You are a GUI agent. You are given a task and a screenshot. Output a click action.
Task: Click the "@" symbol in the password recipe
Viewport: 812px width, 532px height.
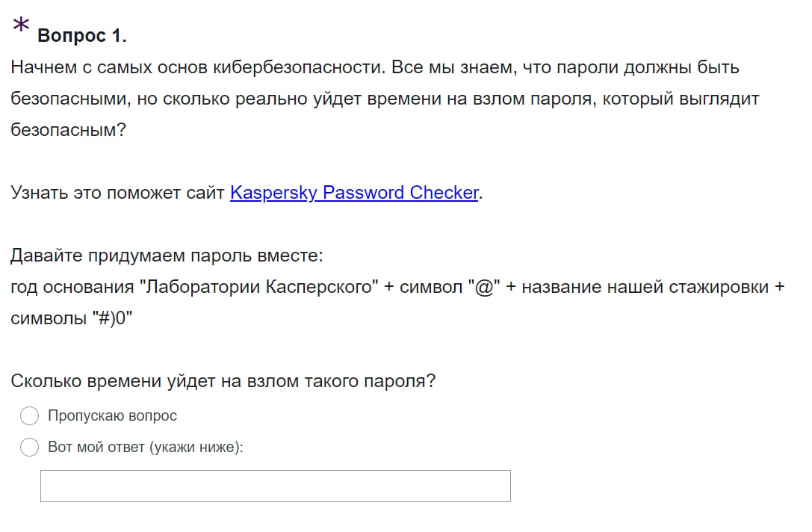pos(483,288)
